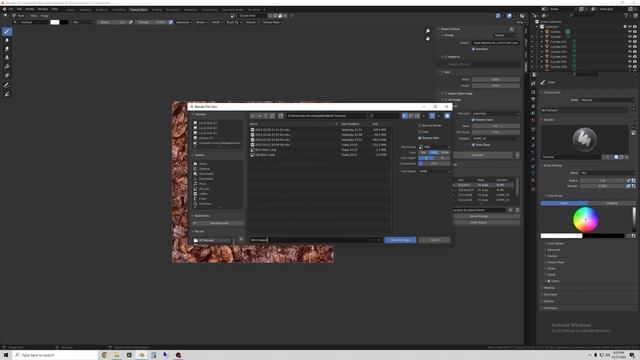Open the Edit menu
640x360 pixels.
pyautogui.click(x=19, y=9)
